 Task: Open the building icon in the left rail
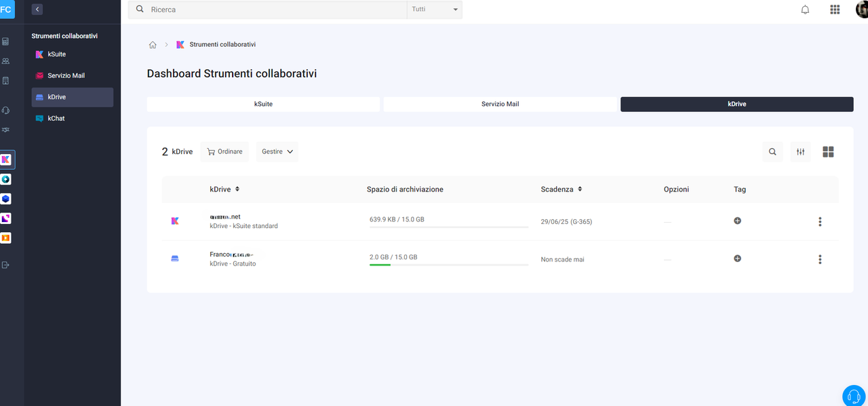tap(6, 81)
